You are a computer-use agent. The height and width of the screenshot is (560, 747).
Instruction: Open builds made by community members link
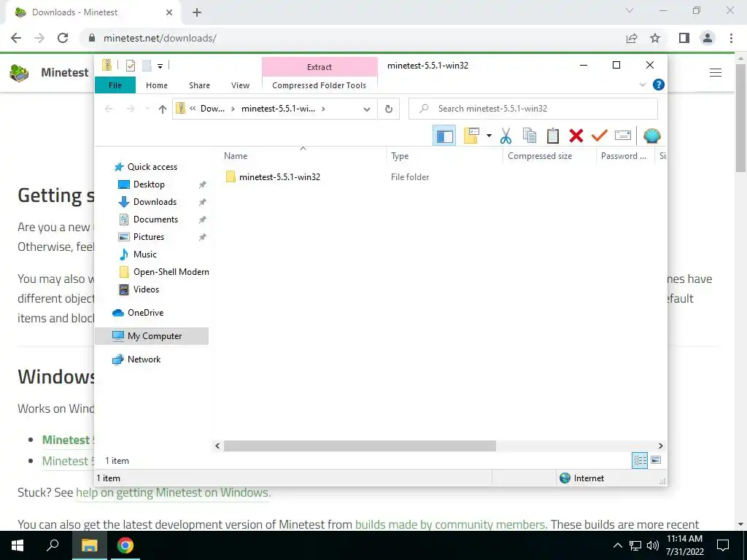[451, 524]
